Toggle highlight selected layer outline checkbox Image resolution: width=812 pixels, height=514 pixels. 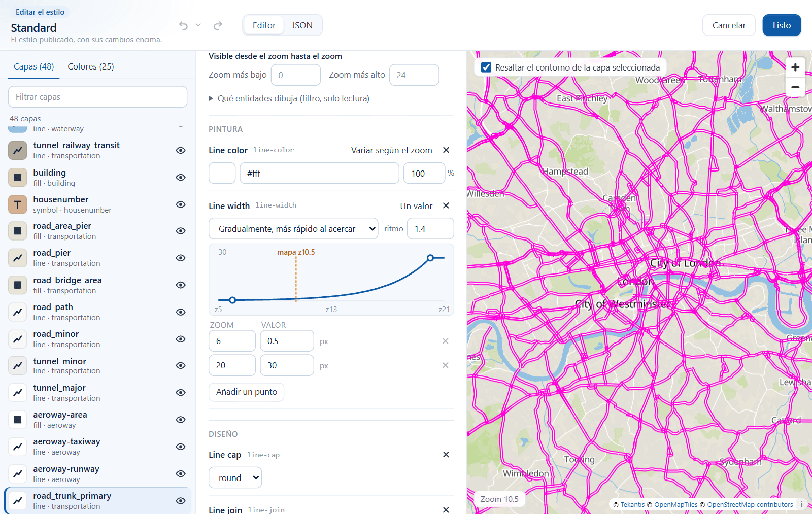pyautogui.click(x=486, y=67)
